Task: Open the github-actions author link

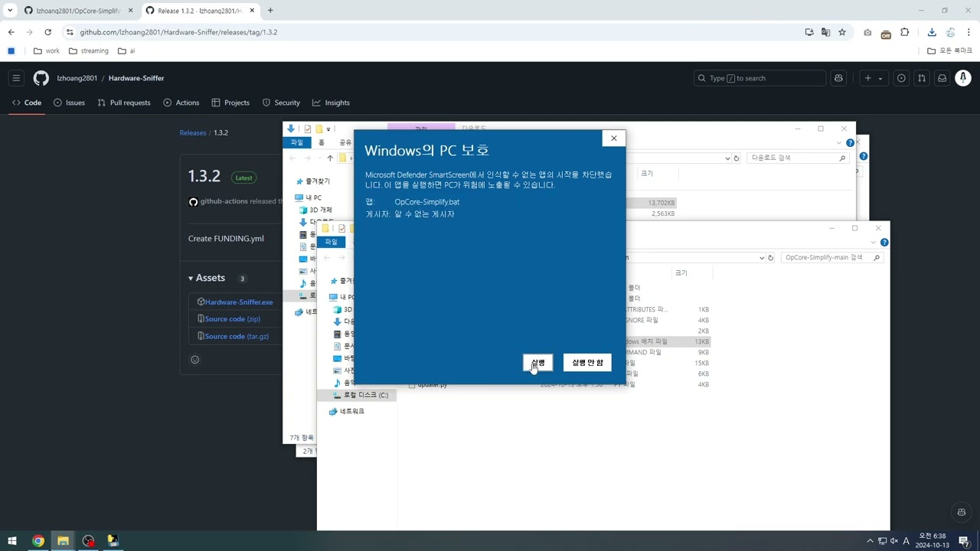Action: click(x=224, y=201)
